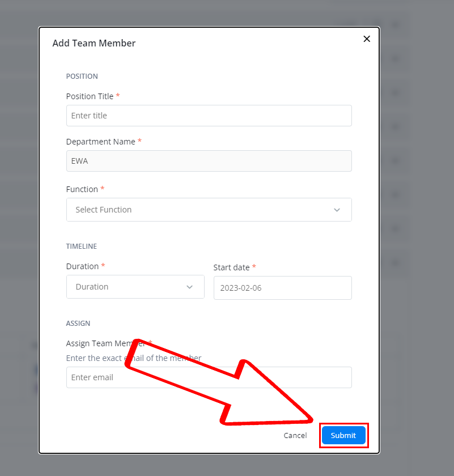Screen dimensions: 454x476
Task: Click the Function dropdown chevron arrow
Action: pos(337,210)
